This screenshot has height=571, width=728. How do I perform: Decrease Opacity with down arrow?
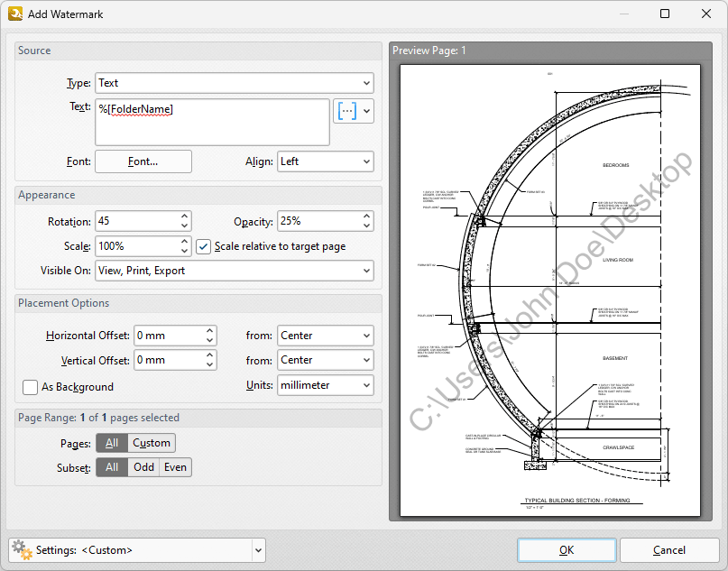point(367,226)
